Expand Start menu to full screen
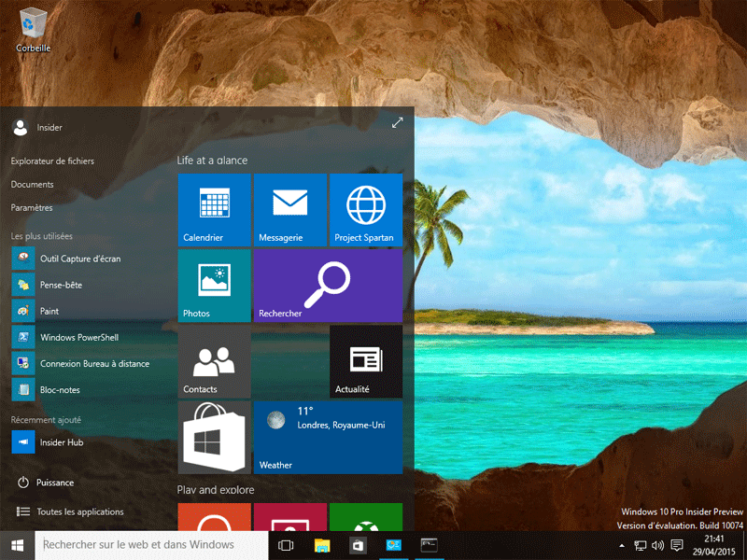Image resolution: width=747 pixels, height=560 pixels. (x=397, y=123)
